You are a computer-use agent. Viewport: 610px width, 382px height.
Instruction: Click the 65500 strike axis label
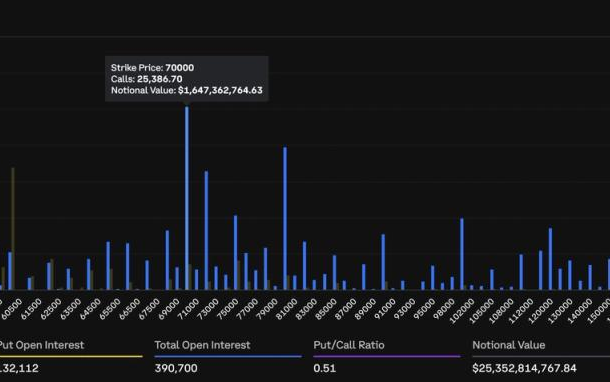109,309
